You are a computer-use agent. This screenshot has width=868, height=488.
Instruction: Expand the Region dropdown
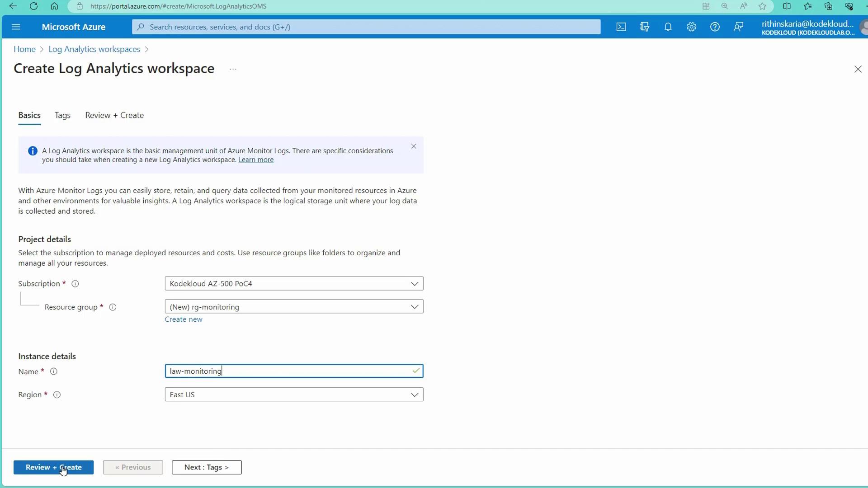294,394
